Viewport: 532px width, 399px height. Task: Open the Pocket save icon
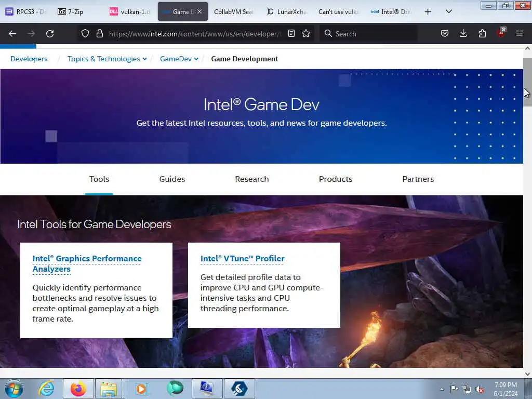click(x=445, y=33)
